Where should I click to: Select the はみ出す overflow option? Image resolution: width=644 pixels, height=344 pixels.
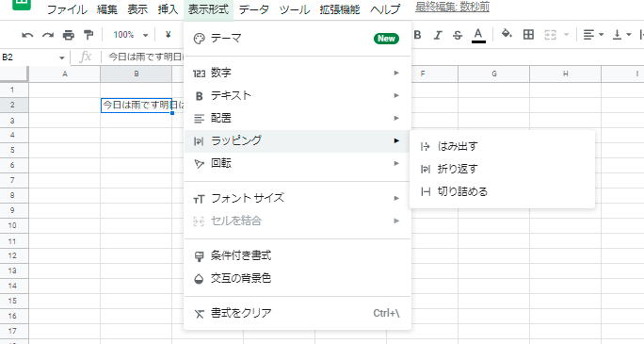(502, 146)
